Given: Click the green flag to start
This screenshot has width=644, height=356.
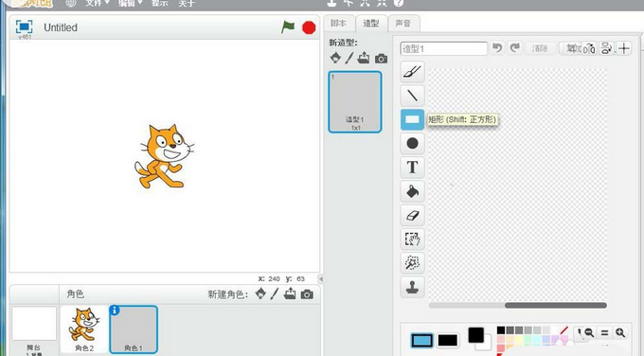Looking at the screenshot, I should point(288,27).
